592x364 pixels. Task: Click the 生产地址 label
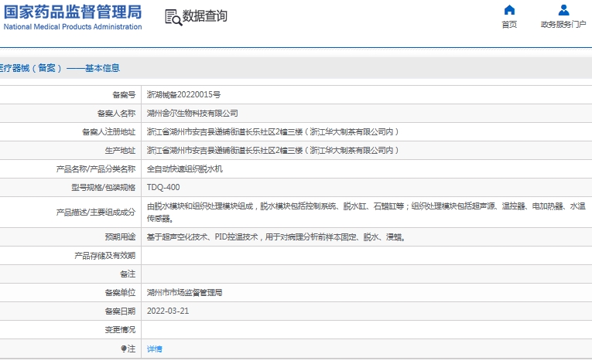120,150
